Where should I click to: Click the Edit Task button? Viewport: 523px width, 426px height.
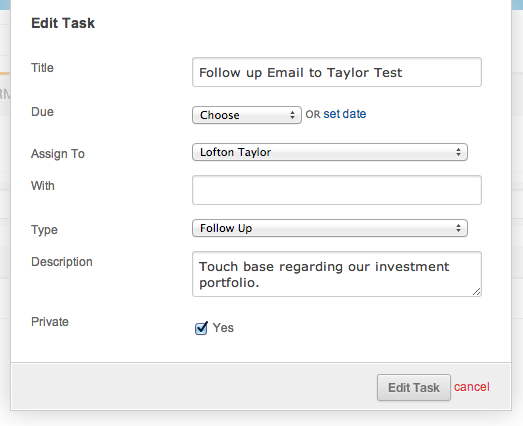(414, 387)
